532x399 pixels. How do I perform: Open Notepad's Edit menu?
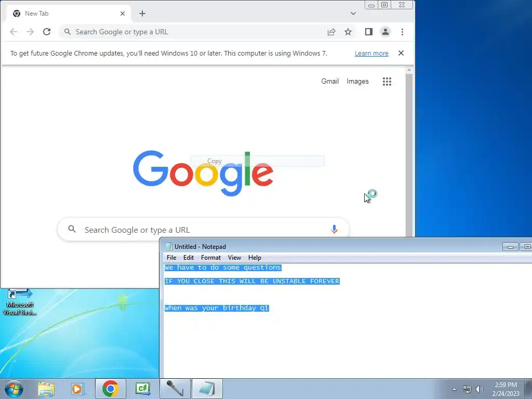tap(188, 258)
